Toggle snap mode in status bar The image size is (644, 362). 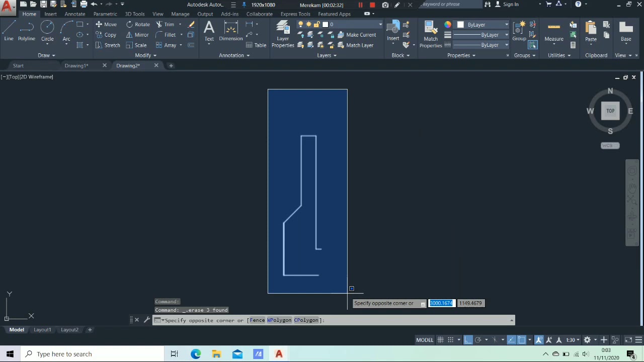(x=451, y=340)
